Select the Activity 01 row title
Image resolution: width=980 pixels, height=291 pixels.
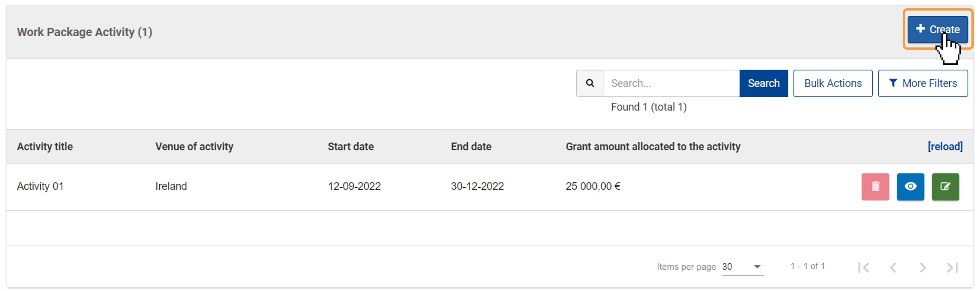(x=40, y=187)
